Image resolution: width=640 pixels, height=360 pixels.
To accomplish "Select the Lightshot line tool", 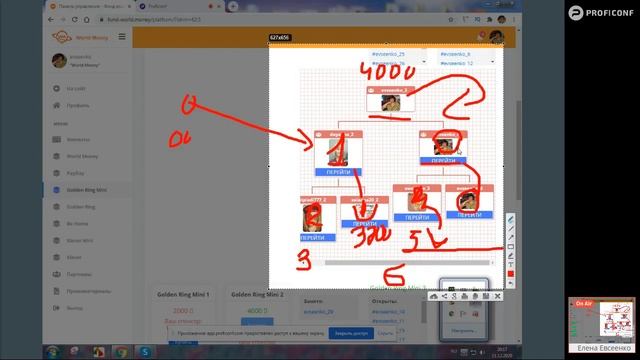I will 511,229.
